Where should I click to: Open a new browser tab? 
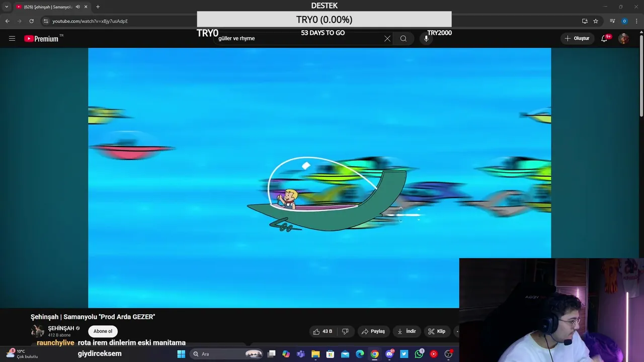(x=98, y=7)
